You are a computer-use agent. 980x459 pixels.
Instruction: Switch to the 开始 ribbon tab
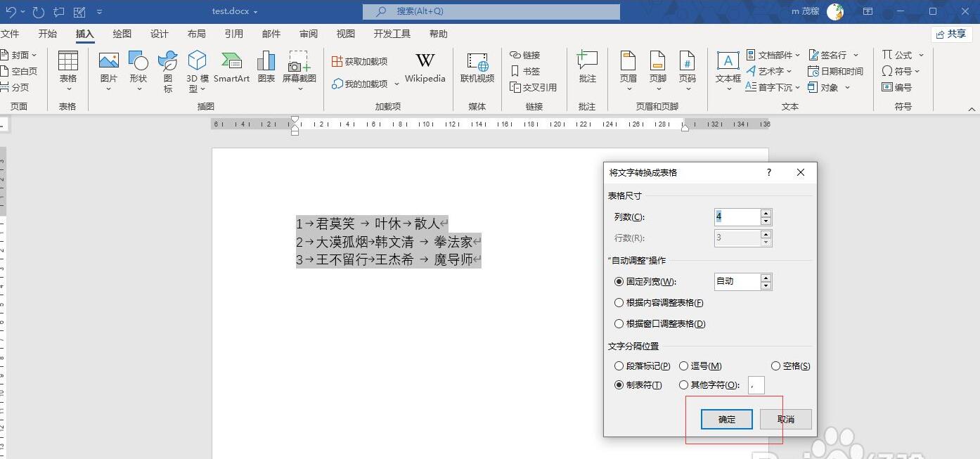(x=48, y=34)
